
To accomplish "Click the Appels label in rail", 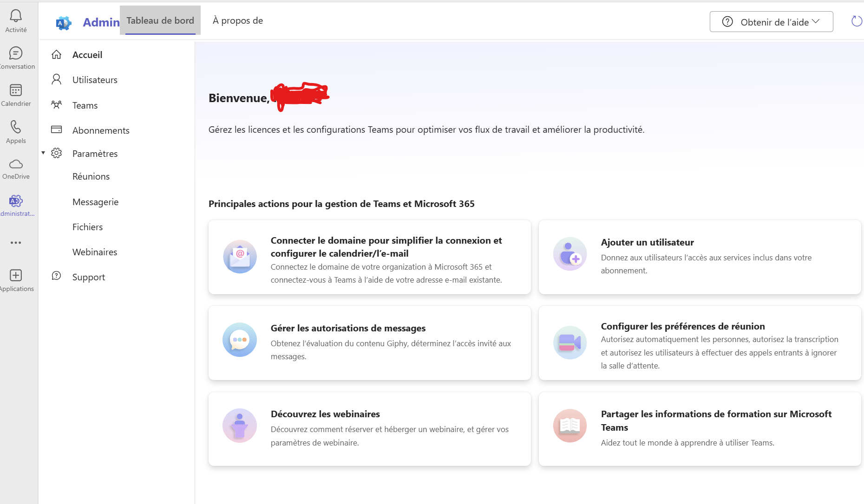I will pyautogui.click(x=16, y=141).
